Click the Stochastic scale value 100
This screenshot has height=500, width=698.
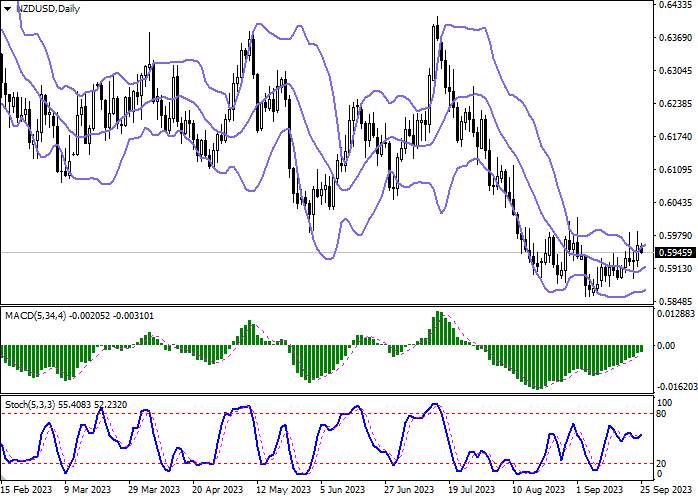(x=665, y=402)
